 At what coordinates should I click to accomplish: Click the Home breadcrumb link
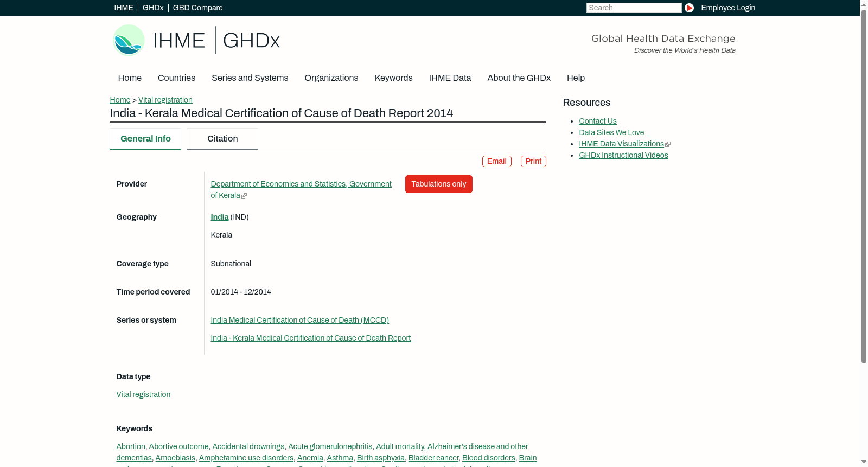coord(120,100)
